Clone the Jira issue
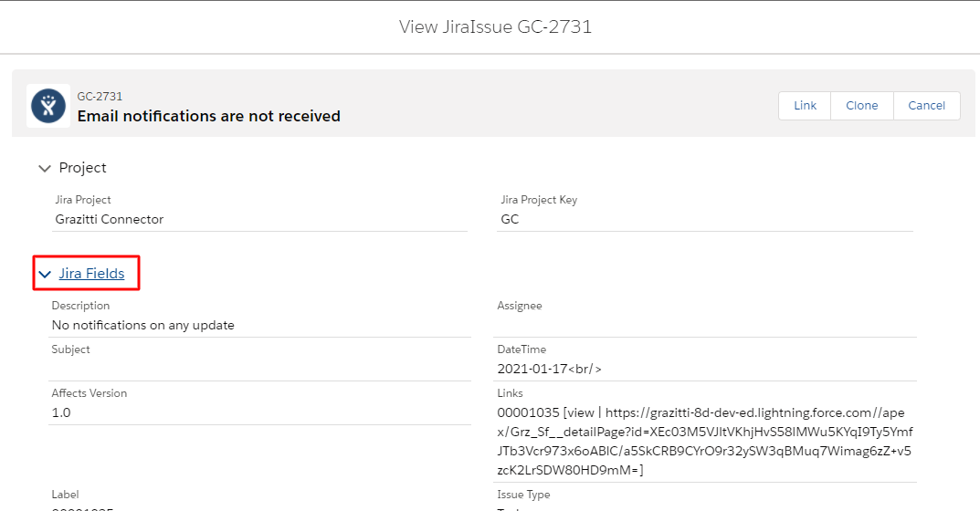This screenshot has width=980, height=511. click(862, 106)
